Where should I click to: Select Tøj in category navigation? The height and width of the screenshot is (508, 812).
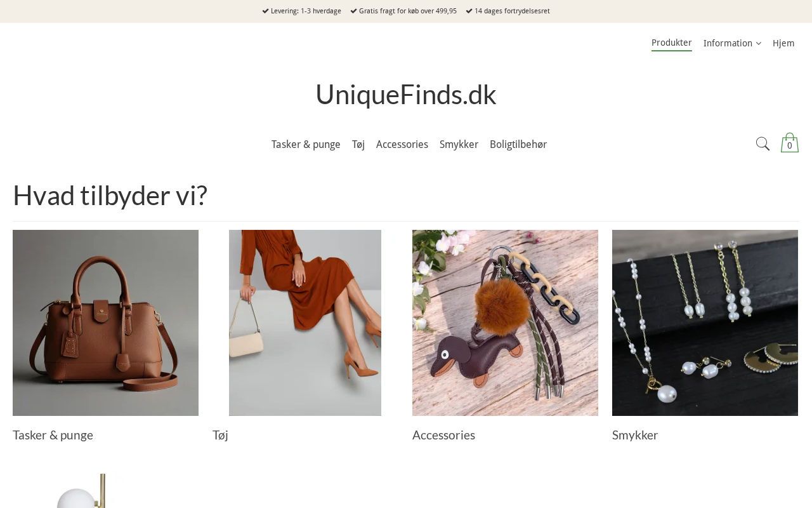point(358,145)
